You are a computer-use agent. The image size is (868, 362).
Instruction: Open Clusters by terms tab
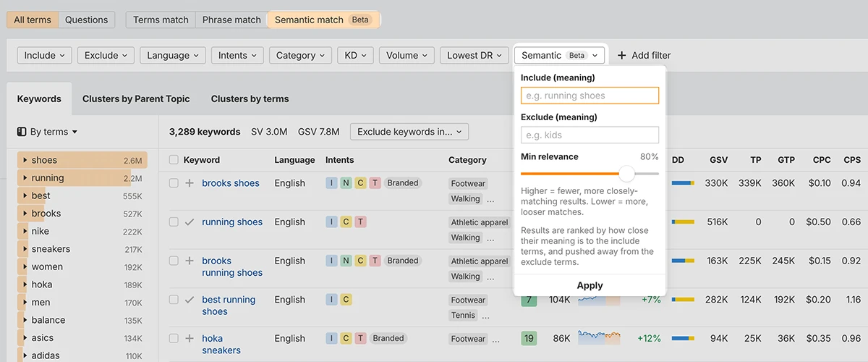(x=250, y=98)
